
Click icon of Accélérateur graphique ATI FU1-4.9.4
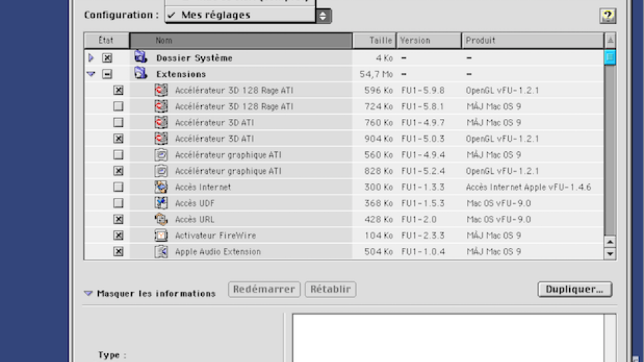coord(161,155)
